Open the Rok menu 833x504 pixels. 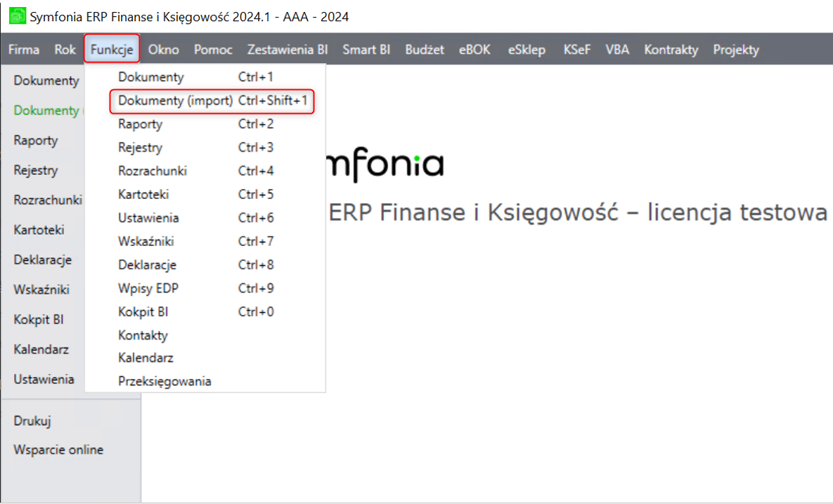(x=65, y=49)
